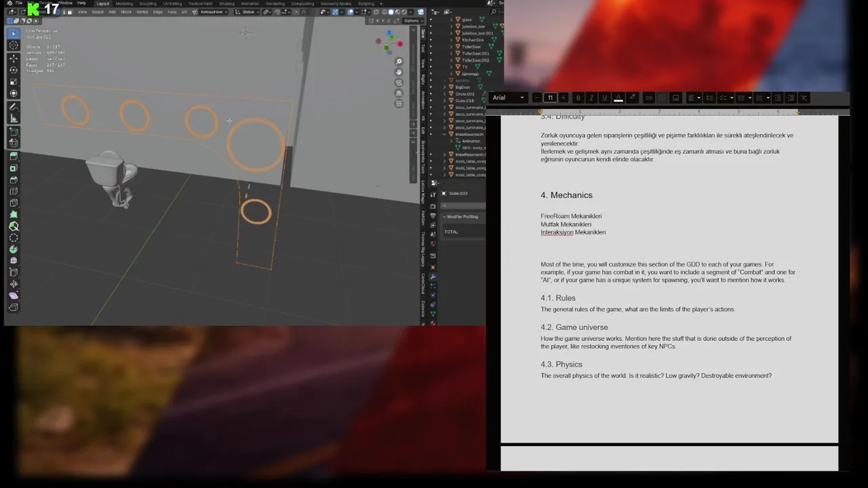Select the Transform tool in Blender toolbar
868x488 pixels.
point(13,92)
